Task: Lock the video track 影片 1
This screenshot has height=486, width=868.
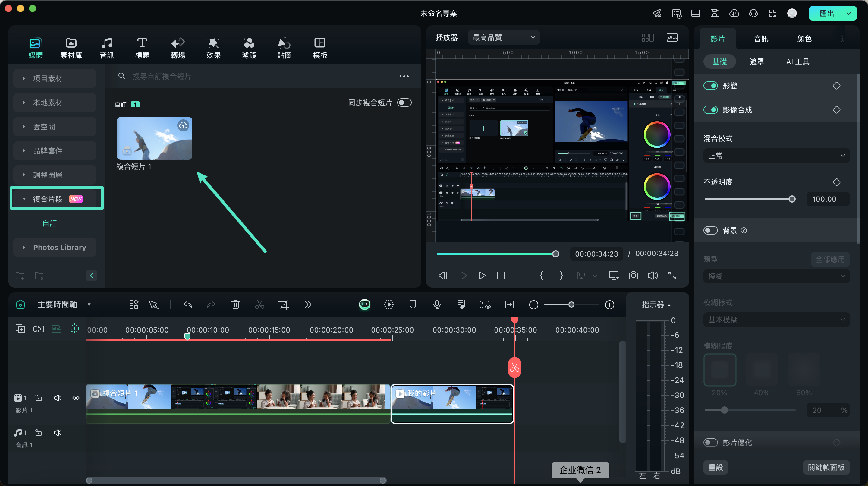Action: (x=38, y=398)
